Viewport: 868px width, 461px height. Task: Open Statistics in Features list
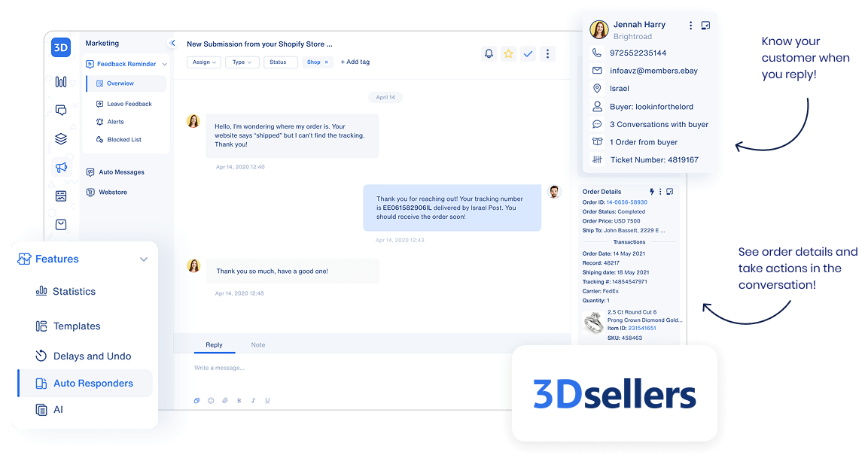click(x=66, y=291)
